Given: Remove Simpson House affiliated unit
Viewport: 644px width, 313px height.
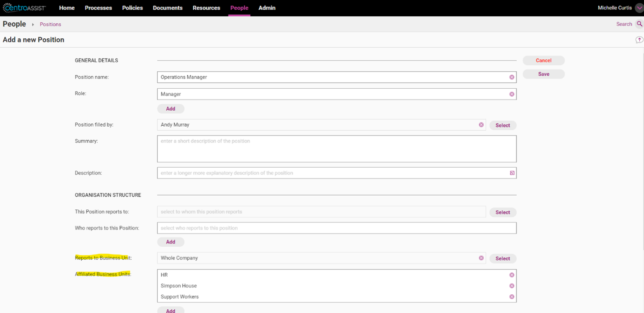Looking at the screenshot, I should pyautogui.click(x=512, y=286).
